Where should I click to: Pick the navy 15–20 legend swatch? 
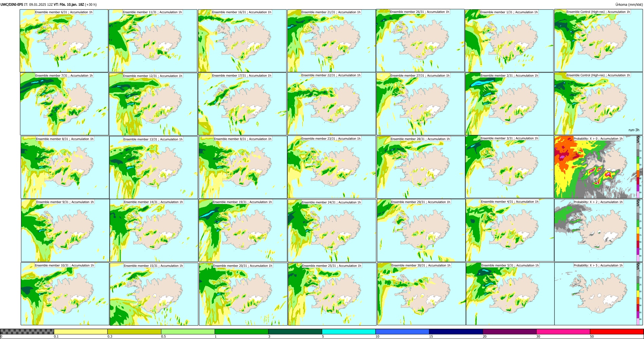click(x=456, y=332)
